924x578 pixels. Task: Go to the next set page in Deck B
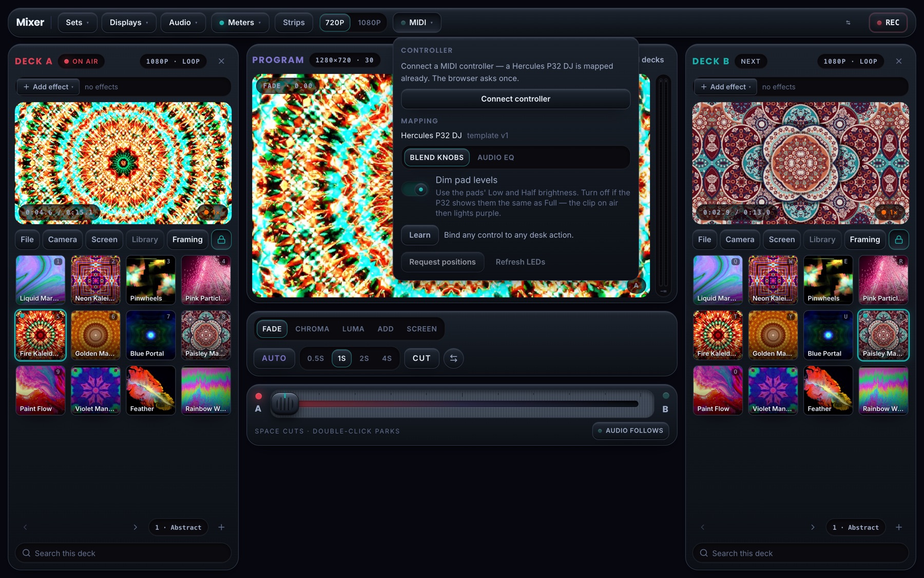[x=813, y=527]
